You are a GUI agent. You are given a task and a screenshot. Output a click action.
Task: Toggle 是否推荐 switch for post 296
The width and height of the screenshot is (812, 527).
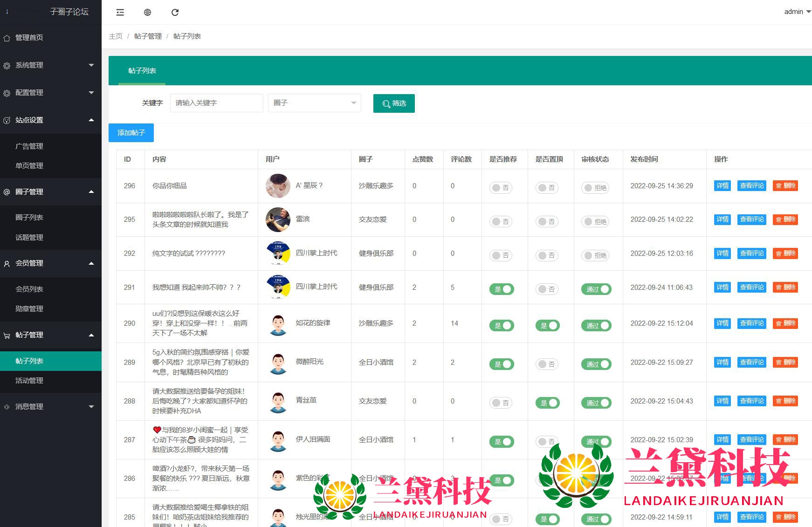point(501,188)
